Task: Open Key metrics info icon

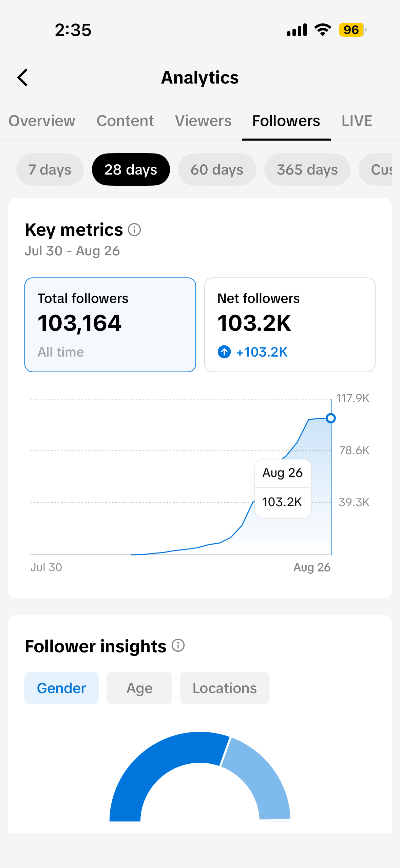Action: 134,230
